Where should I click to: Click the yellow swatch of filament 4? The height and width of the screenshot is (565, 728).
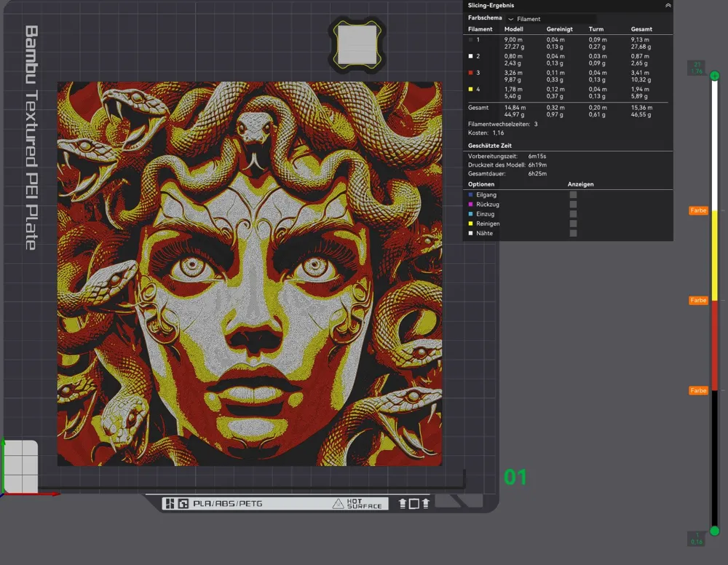[x=470, y=89]
